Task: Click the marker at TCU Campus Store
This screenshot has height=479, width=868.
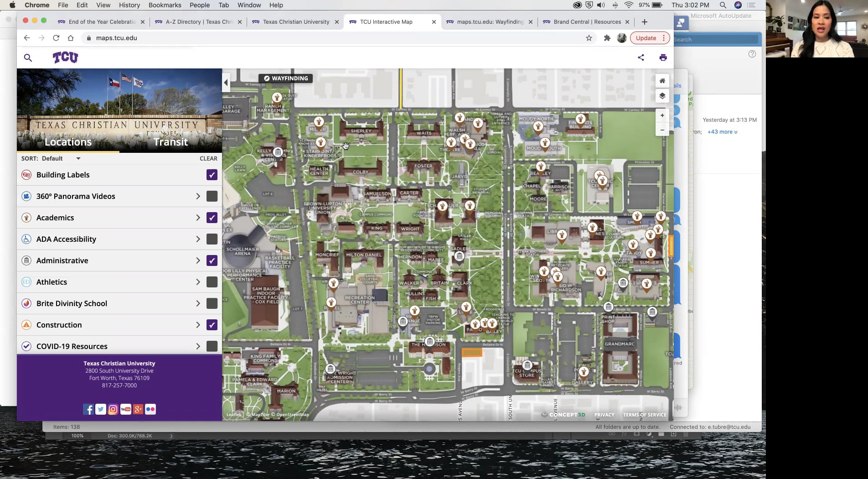Action: 527,365
